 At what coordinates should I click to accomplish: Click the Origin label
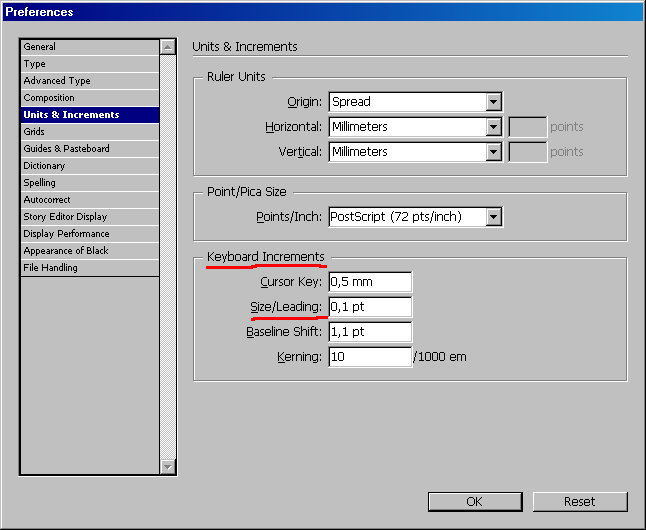pyautogui.click(x=304, y=102)
